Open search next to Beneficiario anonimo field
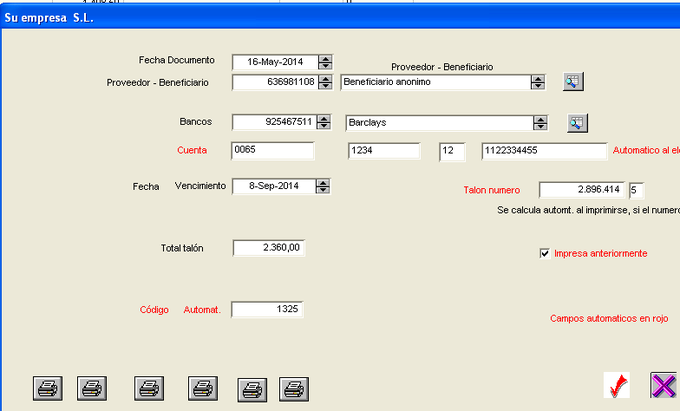This screenshot has width=680, height=411. 573,82
